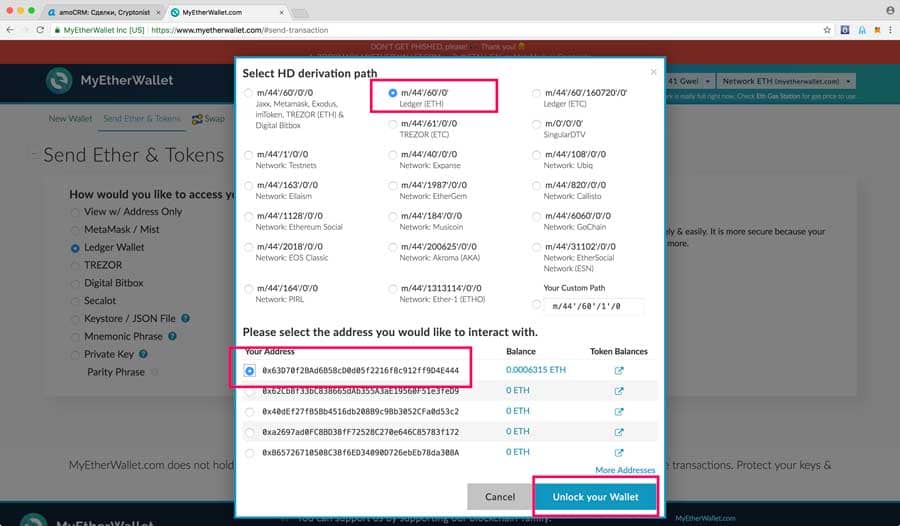Viewport: 900px width, 526px height.
Task: Select m/44'/1128'/0'/0 Ethereum Social path
Action: click(248, 216)
